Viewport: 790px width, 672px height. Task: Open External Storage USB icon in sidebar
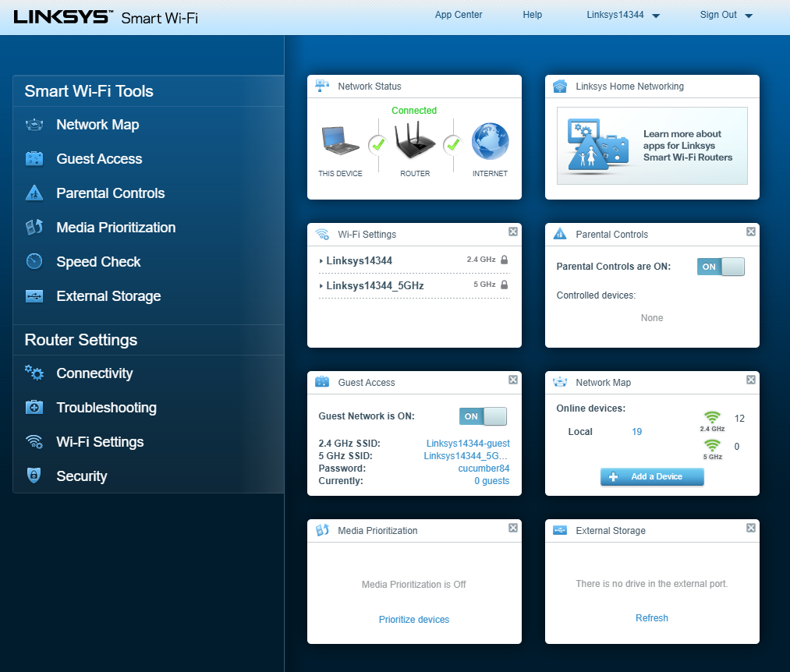(34, 295)
